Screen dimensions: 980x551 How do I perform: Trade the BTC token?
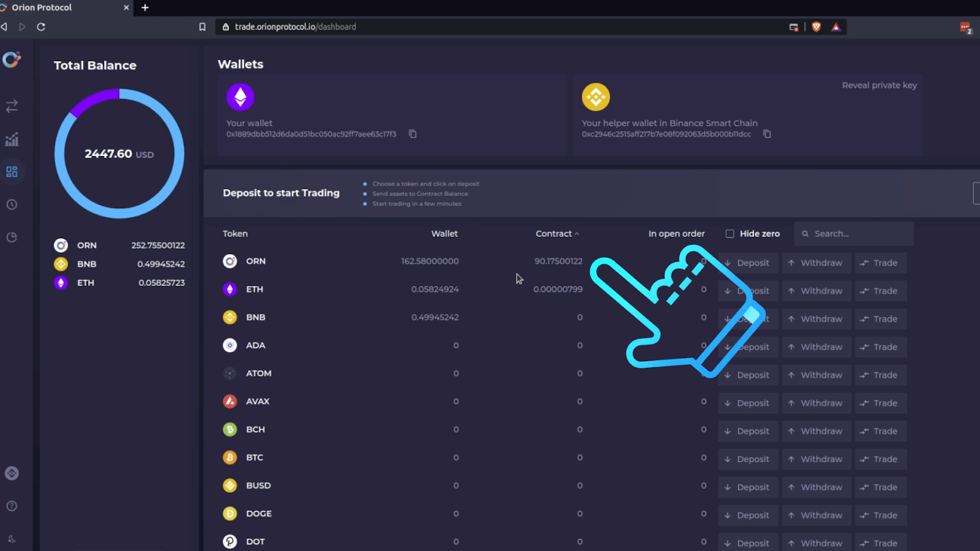point(880,459)
